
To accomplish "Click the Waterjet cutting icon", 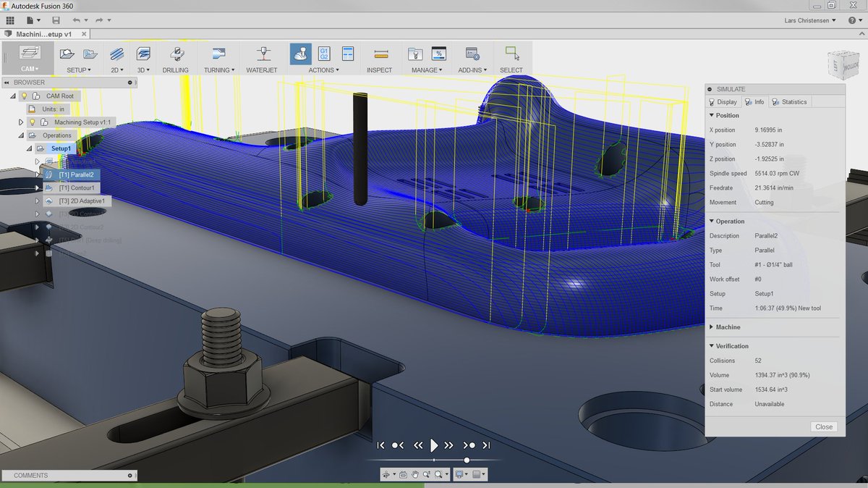I will click(263, 54).
